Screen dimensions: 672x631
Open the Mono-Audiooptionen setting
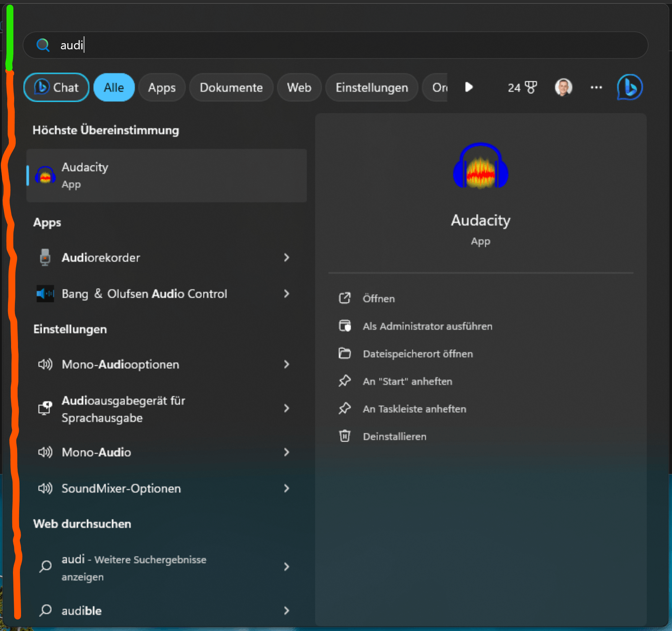click(166, 364)
